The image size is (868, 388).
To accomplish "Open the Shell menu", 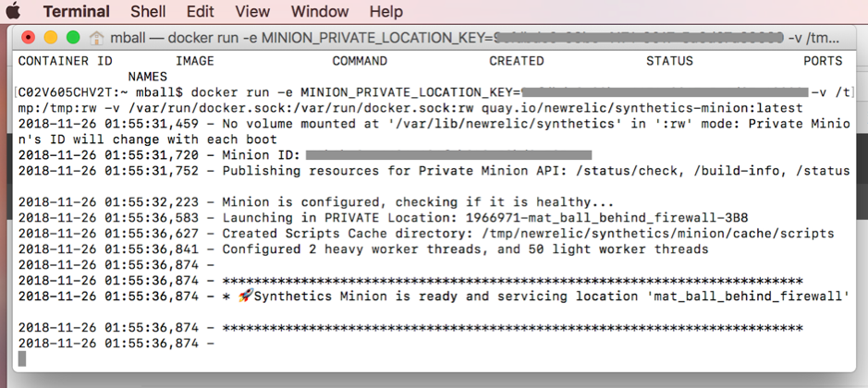I will pyautogui.click(x=148, y=12).
